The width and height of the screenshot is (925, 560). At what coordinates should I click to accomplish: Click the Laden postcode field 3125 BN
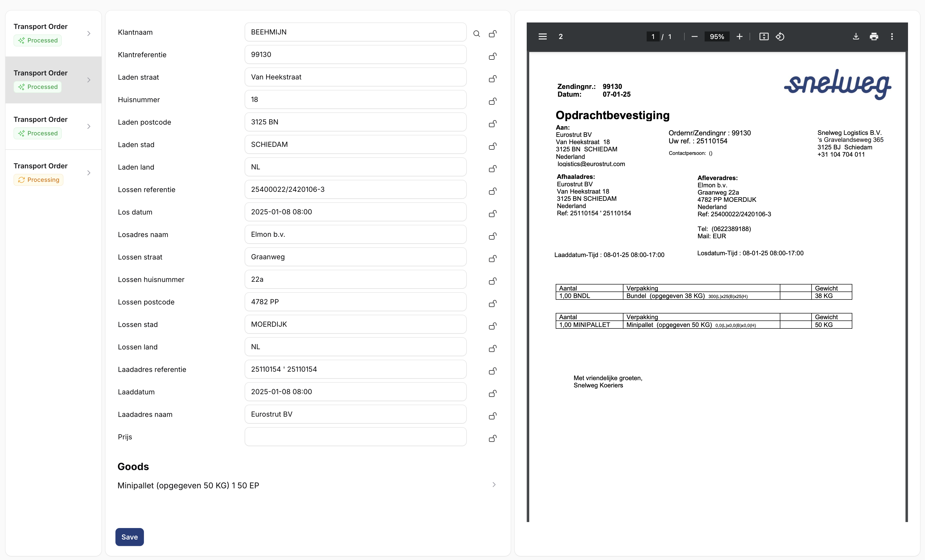pos(356,122)
